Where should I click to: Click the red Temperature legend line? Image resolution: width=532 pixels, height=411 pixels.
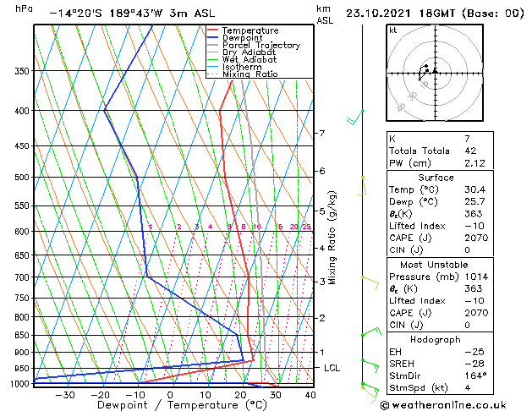[213, 30]
